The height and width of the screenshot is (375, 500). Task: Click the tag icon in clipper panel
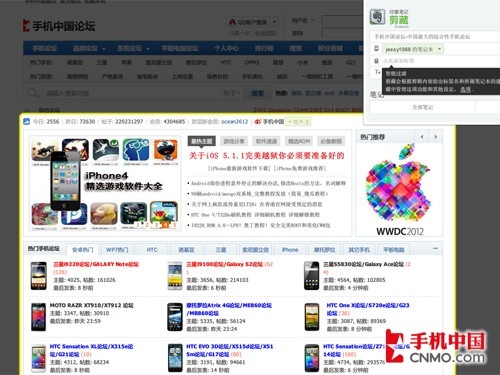click(x=376, y=61)
